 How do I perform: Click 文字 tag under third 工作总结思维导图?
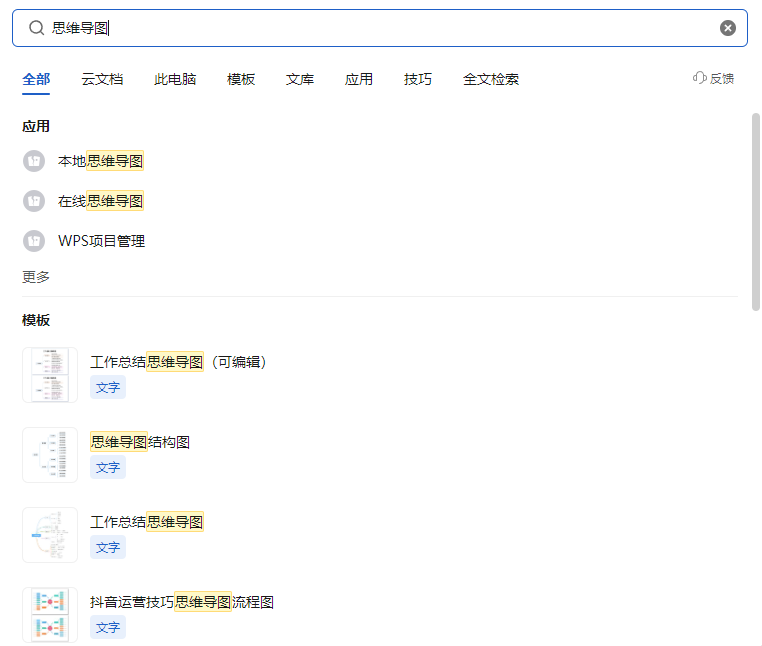tap(108, 547)
